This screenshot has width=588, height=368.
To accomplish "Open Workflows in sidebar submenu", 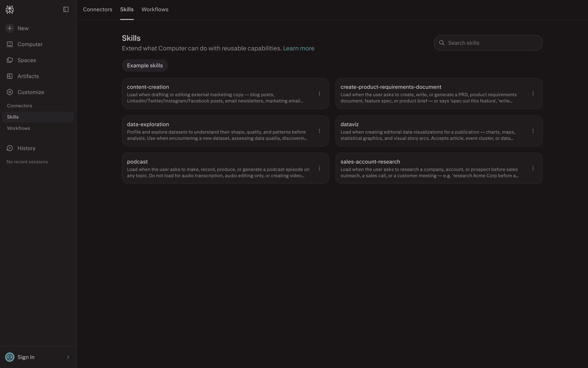I will click(19, 128).
